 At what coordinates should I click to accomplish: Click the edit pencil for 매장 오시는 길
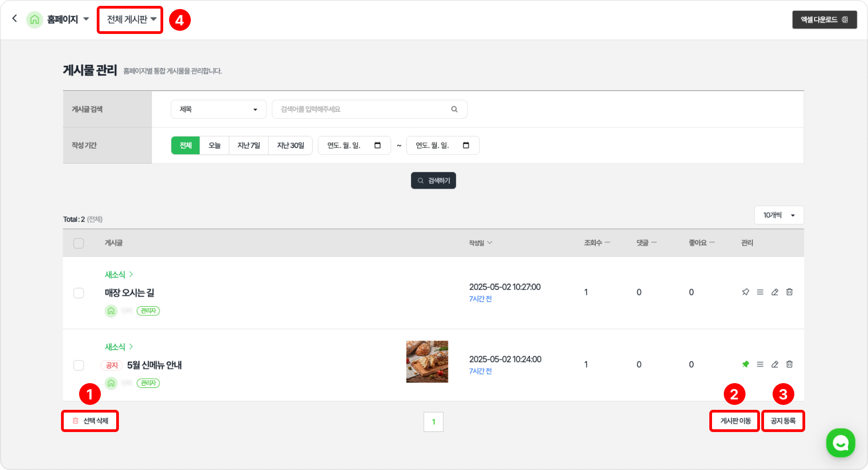click(x=775, y=292)
